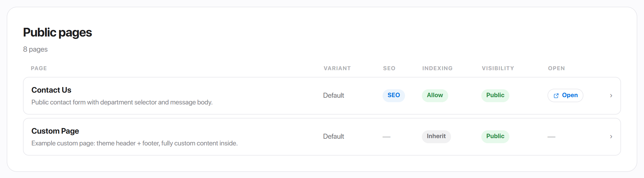Click the Inherit indexing badge on Custom Page
This screenshot has width=644, height=178.
point(436,136)
